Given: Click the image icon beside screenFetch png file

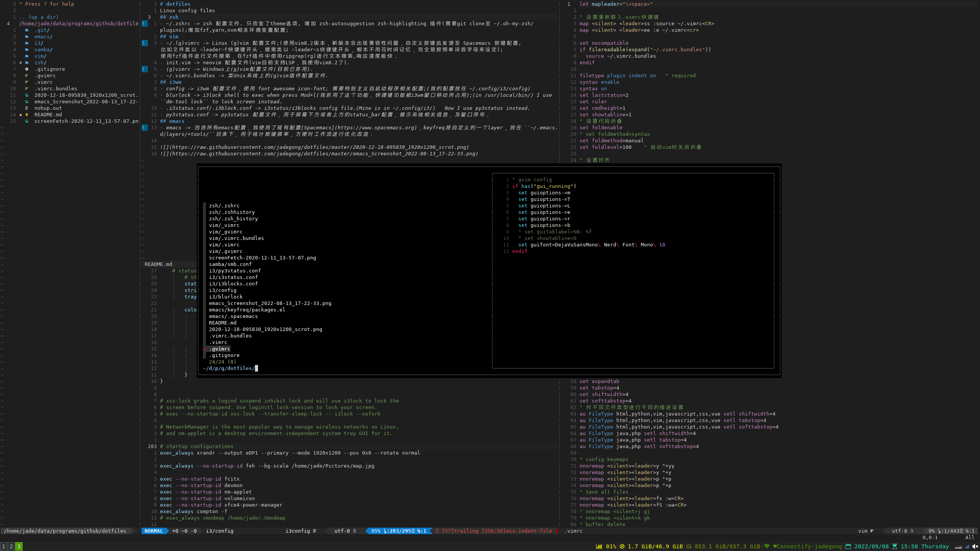Looking at the screenshot, I should [x=26, y=121].
